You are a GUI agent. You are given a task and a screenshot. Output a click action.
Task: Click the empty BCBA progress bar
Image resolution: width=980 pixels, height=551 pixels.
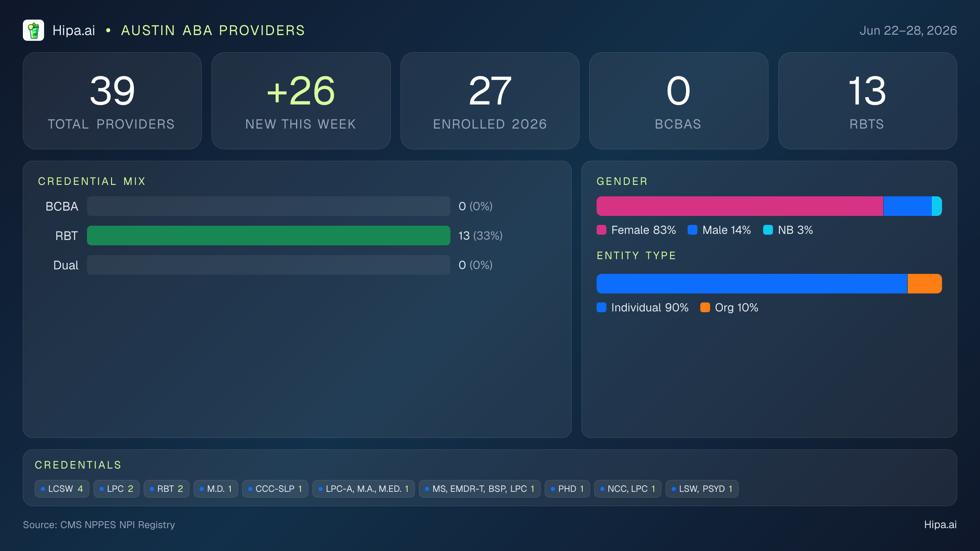click(269, 206)
